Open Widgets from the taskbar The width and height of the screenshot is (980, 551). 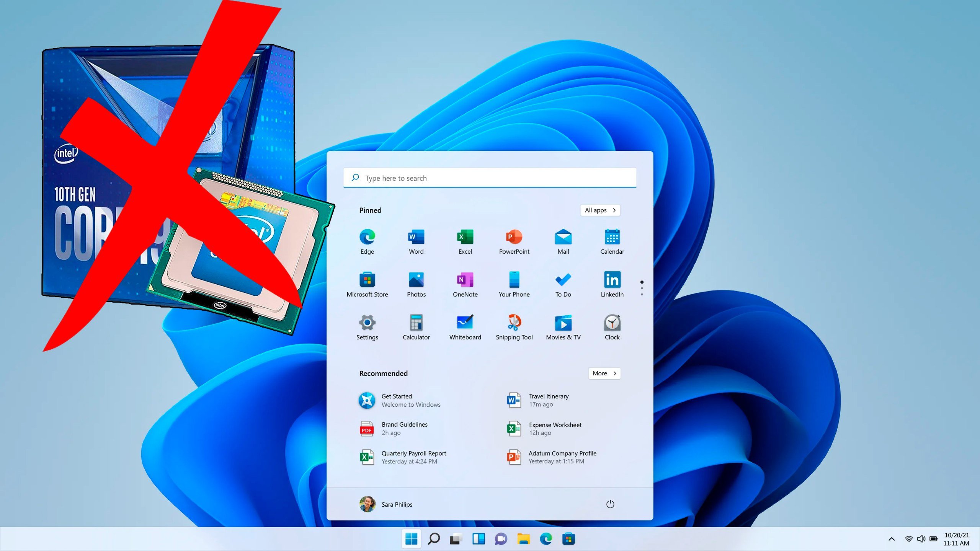coord(479,539)
